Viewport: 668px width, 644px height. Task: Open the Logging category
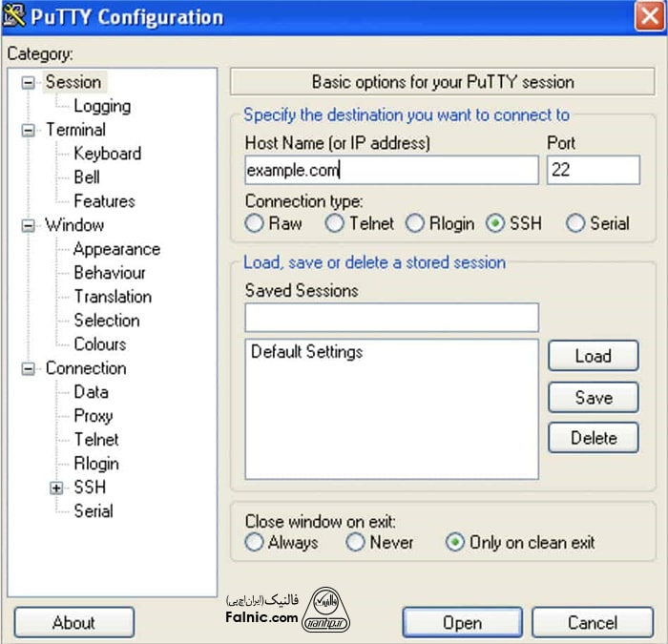pos(102,107)
